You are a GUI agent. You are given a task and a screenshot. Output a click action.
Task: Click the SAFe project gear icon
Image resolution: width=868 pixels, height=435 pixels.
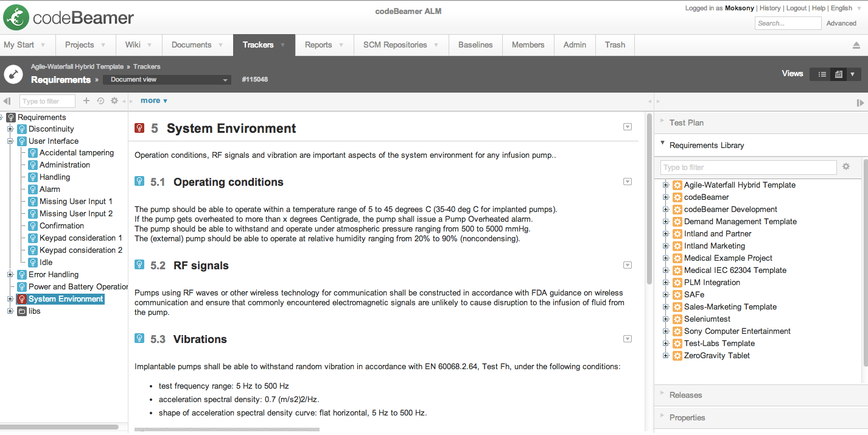pos(677,295)
